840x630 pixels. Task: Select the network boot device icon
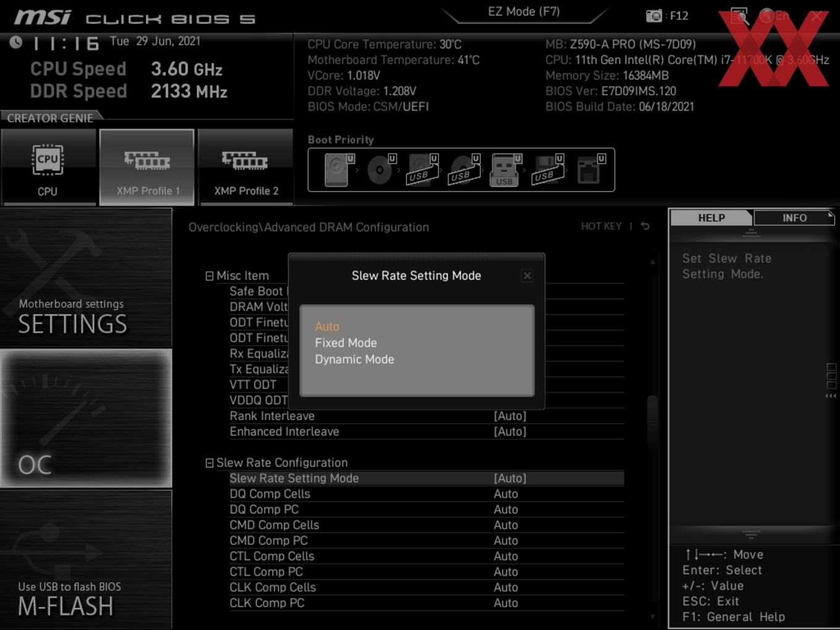[590, 169]
